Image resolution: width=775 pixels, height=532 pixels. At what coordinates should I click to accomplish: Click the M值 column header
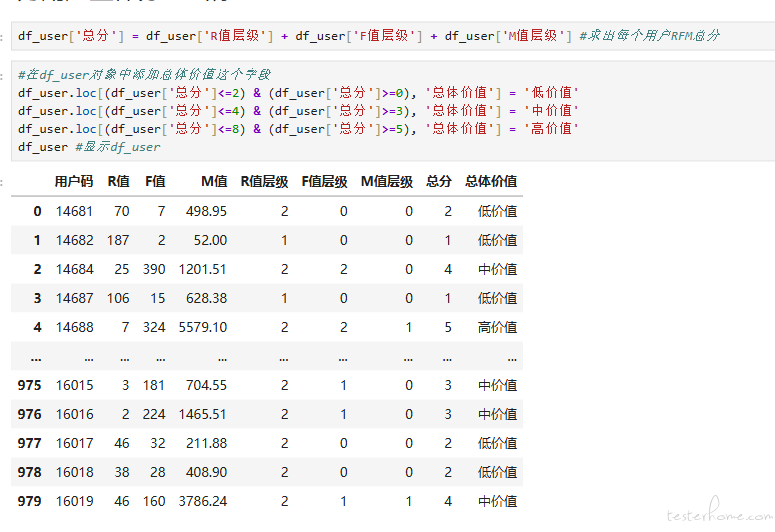click(213, 182)
